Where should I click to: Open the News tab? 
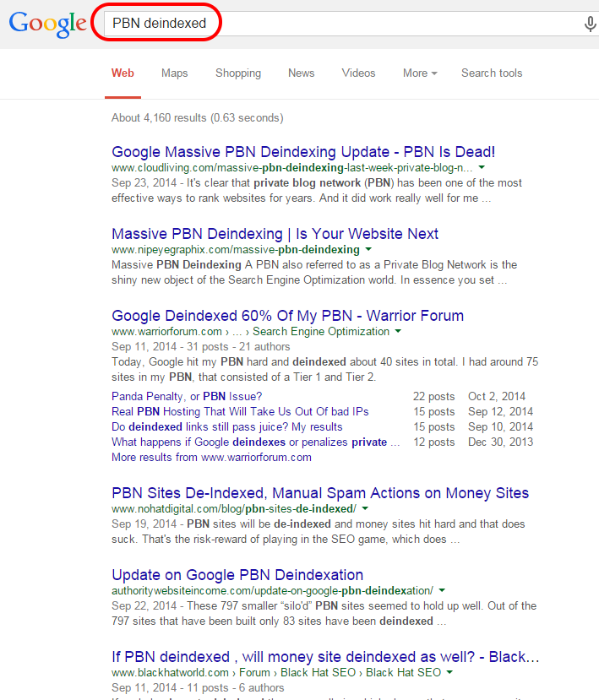(x=302, y=73)
